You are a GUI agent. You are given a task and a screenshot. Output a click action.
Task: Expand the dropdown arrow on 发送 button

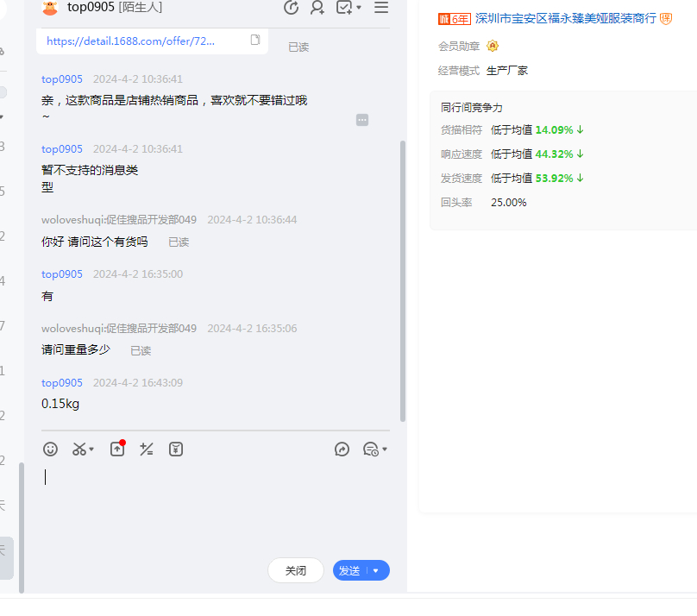point(376,570)
